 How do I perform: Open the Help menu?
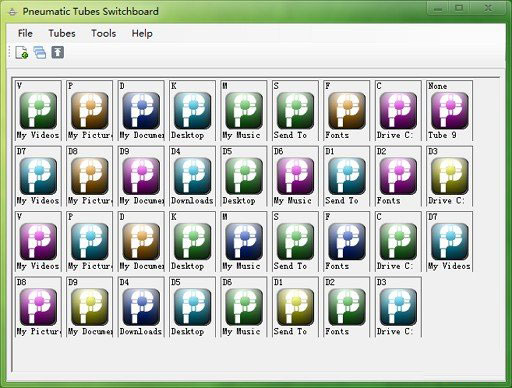[142, 33]
